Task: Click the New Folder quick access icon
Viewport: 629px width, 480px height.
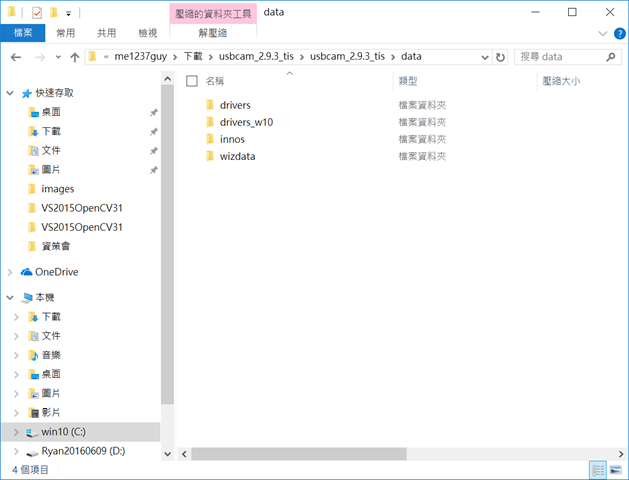Action: coord(53,13)
